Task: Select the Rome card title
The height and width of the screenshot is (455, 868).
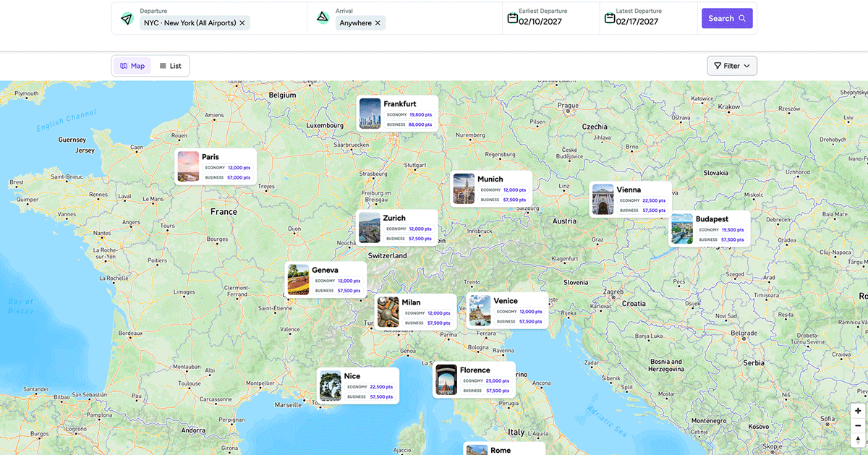Action: point(501,450)
